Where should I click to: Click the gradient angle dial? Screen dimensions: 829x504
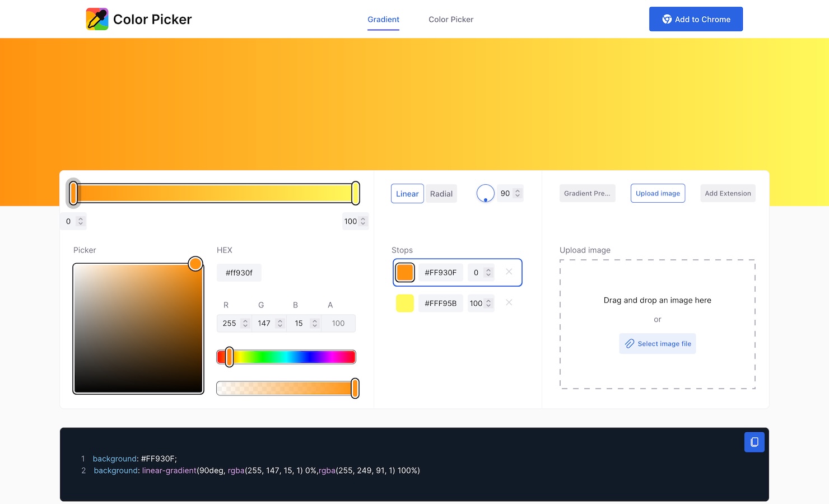coord(485,193)
